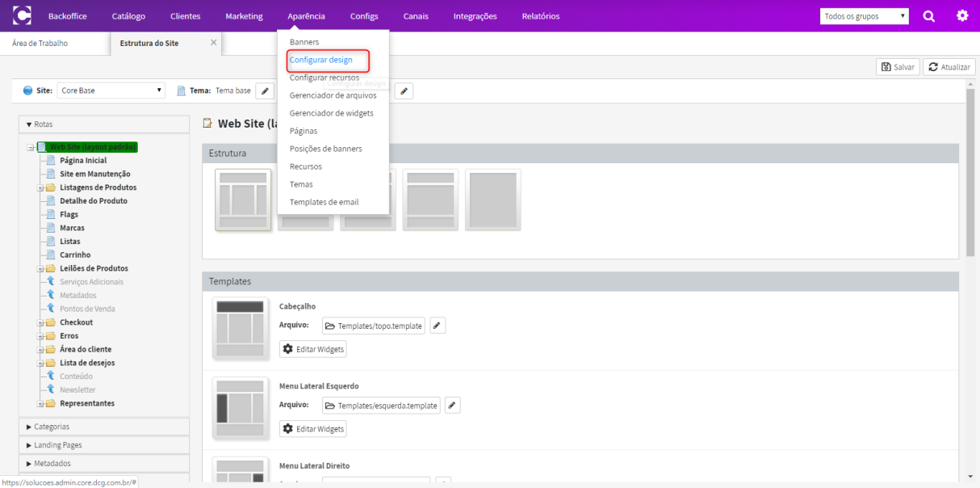Choose Configurar recursos menu entry
This screenshot has width=980, height=488.
pyautogui.click(x=325, y=78)
